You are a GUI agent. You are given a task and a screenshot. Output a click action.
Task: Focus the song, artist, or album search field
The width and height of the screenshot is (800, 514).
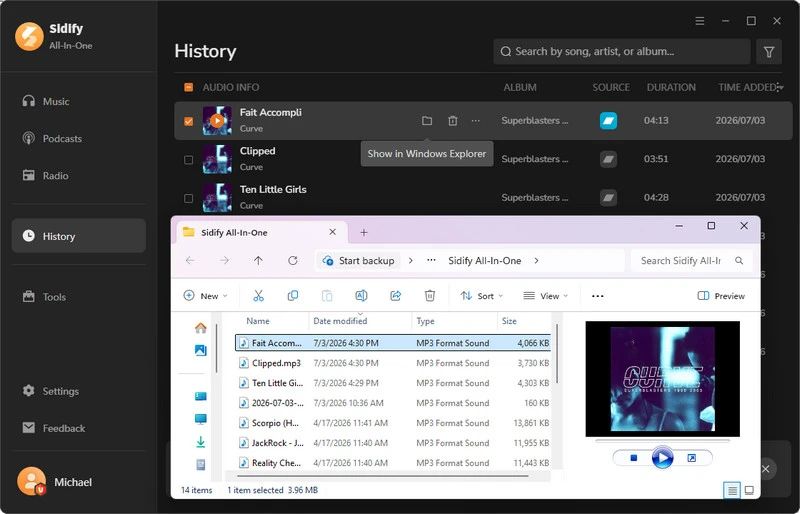point(621,52)
